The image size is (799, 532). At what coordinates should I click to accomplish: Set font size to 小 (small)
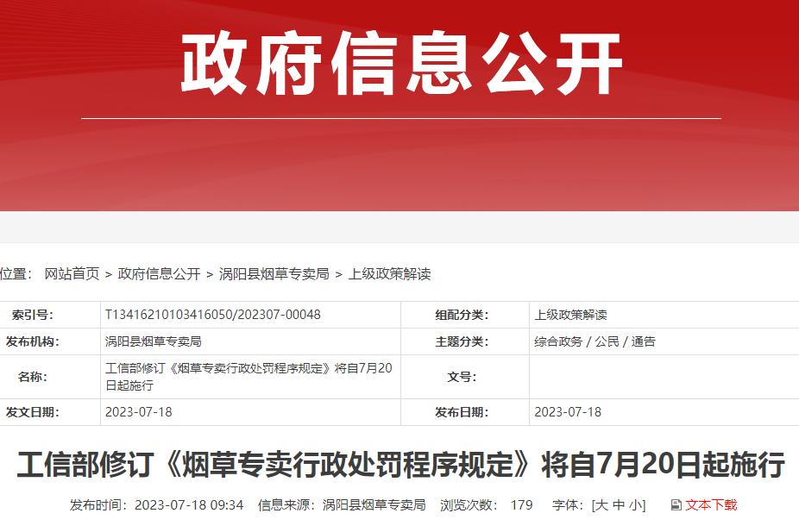pyautogui.click(x=635, y=505)
